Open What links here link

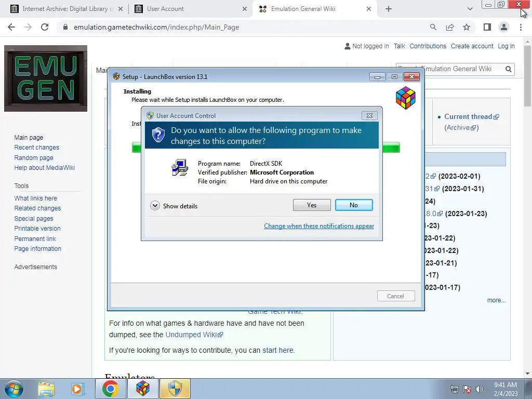pyautogui.click(x=36, y=198)
